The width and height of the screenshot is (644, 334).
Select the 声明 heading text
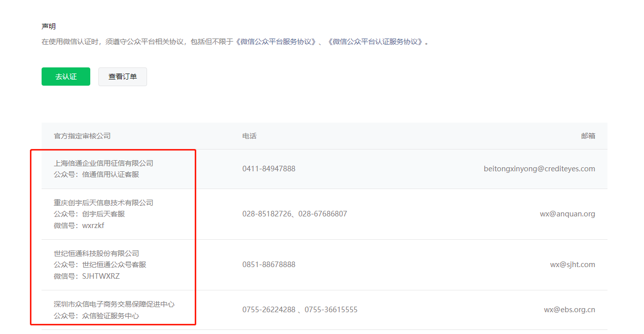(x=49, y=26)
